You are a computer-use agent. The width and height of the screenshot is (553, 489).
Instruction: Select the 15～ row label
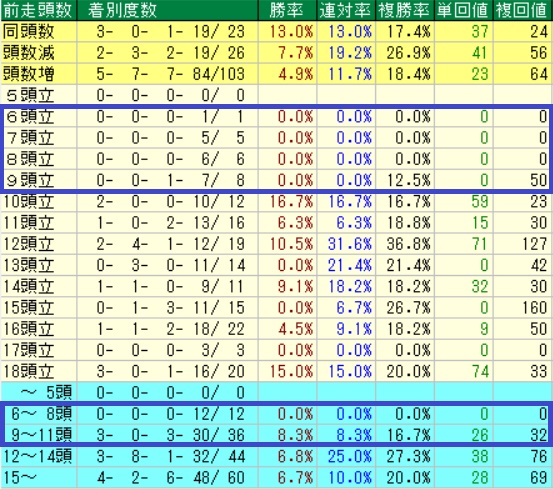tap(20, 477)
